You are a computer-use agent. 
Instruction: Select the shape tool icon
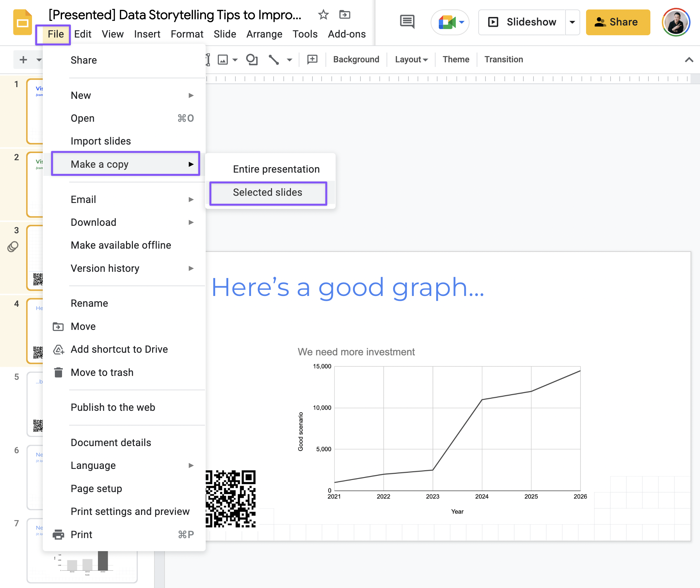252,60
